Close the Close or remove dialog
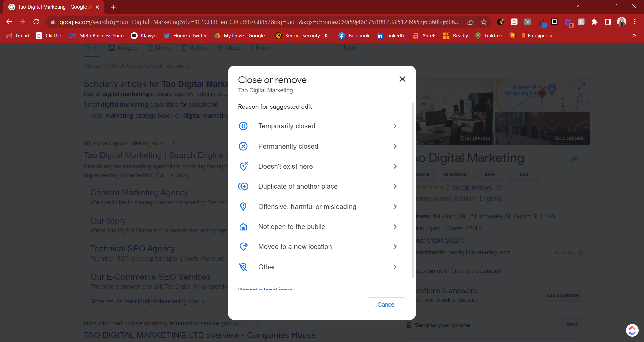This screenshot has height=342, width=644. click(x=402, y=79)
